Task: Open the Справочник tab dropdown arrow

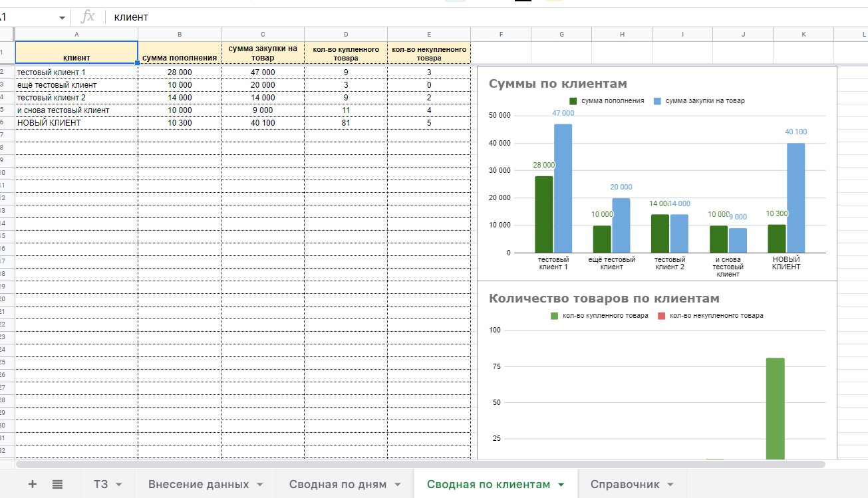Action: [x=670, y=485]
